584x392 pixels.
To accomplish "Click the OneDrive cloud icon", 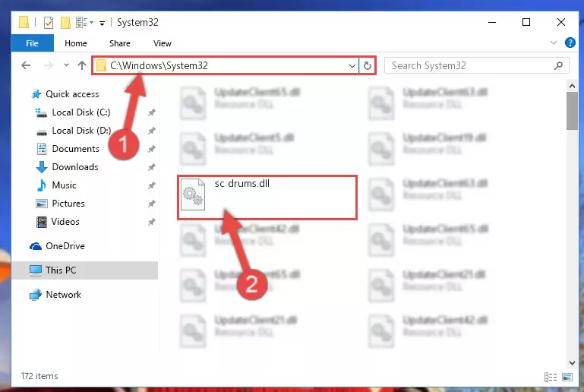I will click(x=36, y=246).
